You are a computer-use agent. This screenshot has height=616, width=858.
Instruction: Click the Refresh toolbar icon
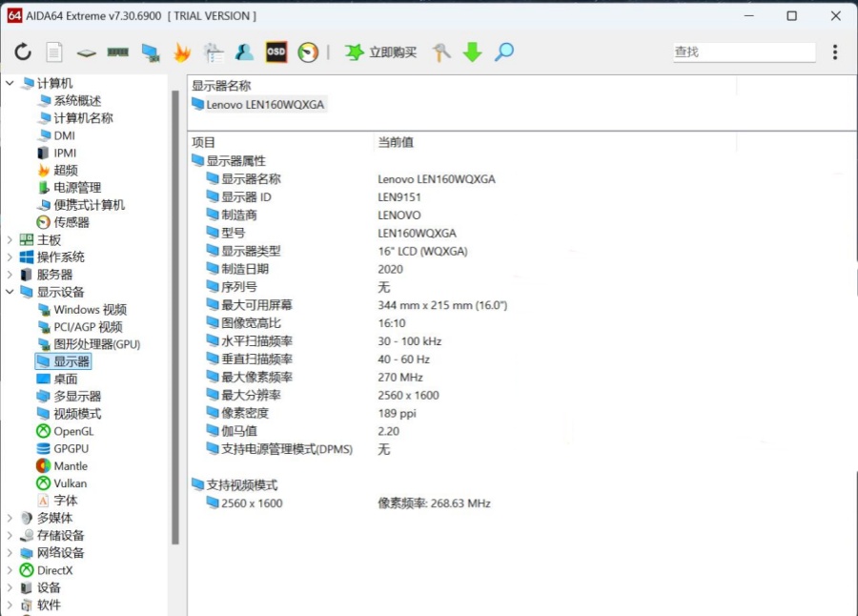(x=23, y=52)
